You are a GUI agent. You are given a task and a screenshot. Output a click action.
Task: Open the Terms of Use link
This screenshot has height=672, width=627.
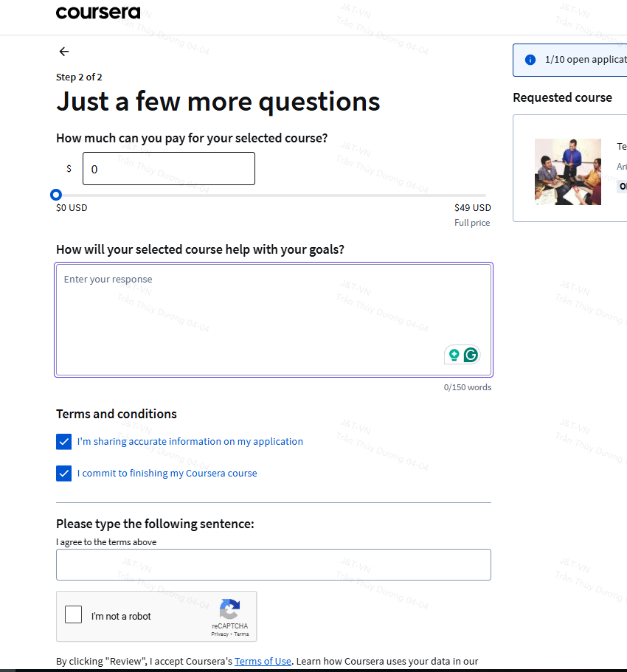pos(263,661)
